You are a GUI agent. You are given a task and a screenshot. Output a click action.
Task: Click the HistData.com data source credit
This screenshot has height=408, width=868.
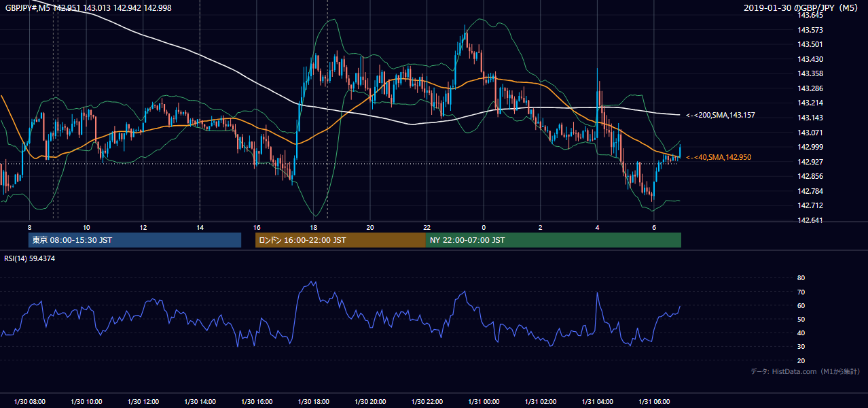[806, 371]
